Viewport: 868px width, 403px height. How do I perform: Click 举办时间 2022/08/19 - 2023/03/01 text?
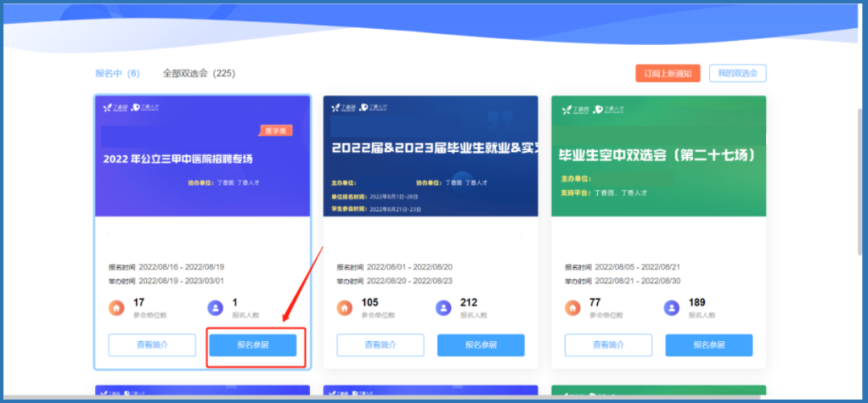166,281
